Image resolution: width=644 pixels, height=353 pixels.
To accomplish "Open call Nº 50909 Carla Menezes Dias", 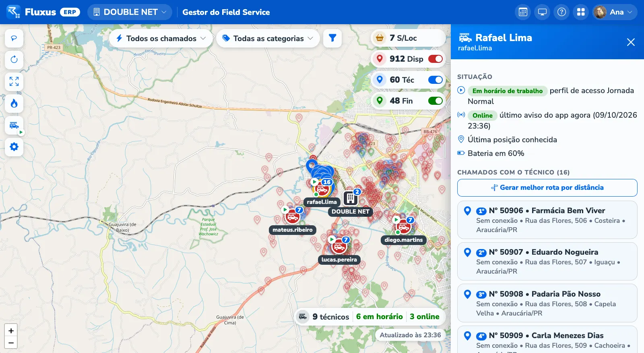I will pos(547,340).
